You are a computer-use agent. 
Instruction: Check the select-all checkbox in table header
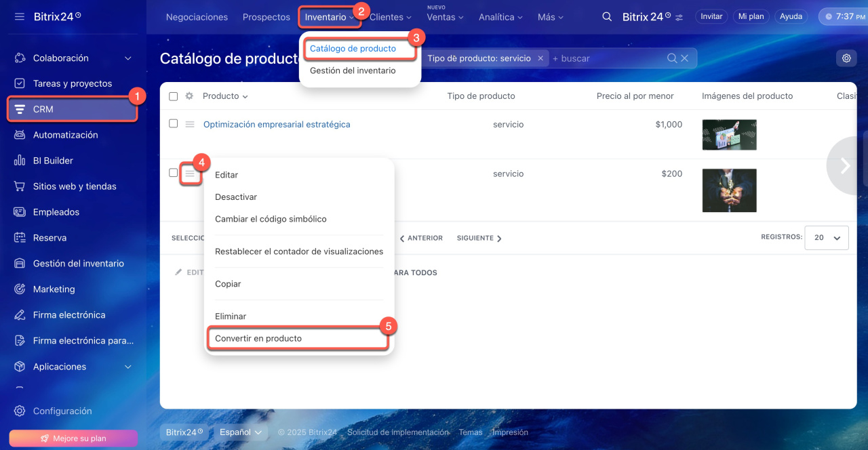pyautogui.click(x=173, y=96)
